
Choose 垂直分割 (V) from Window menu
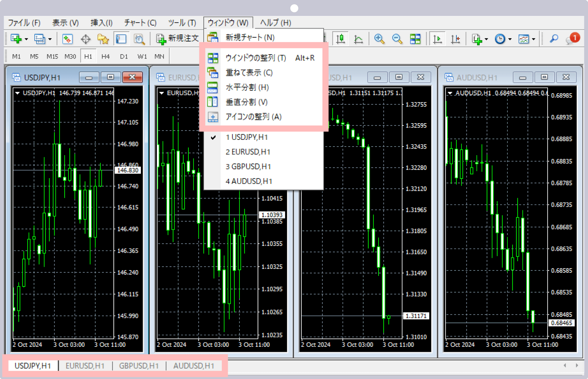click(247, 102)
